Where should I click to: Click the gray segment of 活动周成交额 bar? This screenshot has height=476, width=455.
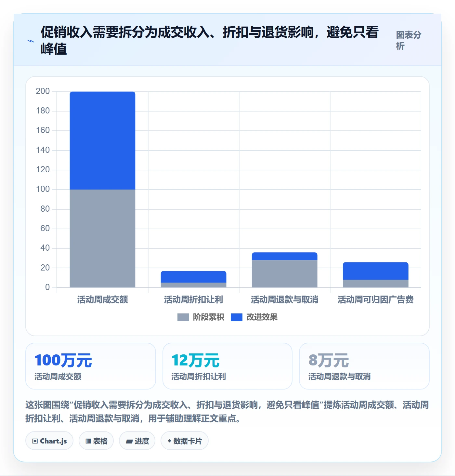point(102,238)
